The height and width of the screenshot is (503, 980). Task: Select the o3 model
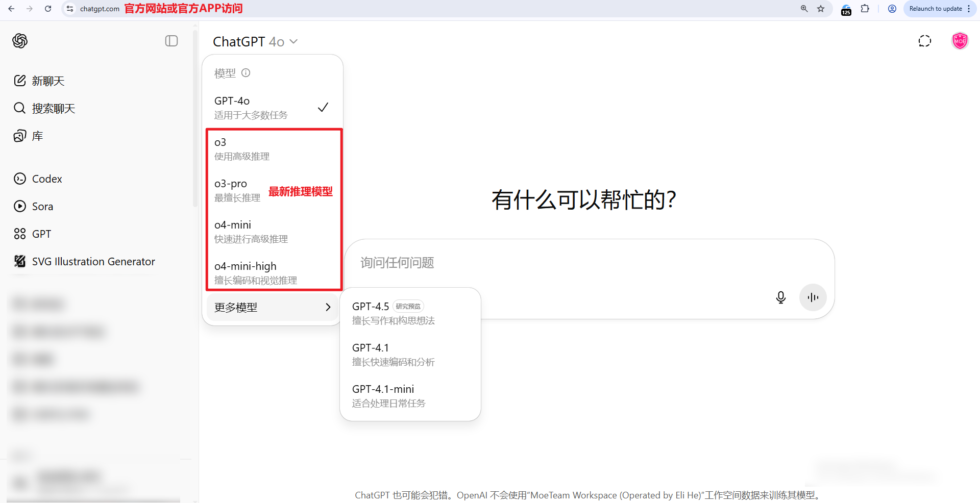pyautogui.click(x=274, y=149)
